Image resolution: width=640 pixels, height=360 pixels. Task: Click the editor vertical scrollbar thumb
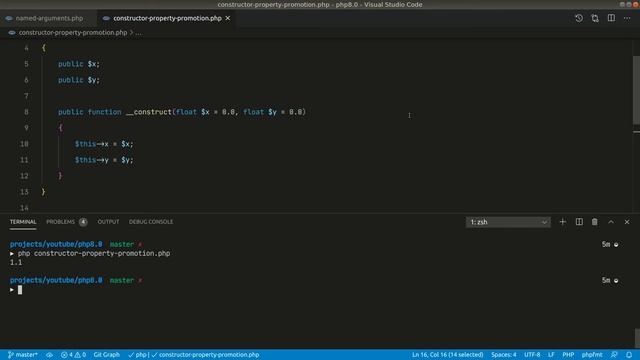pos(636,90)
